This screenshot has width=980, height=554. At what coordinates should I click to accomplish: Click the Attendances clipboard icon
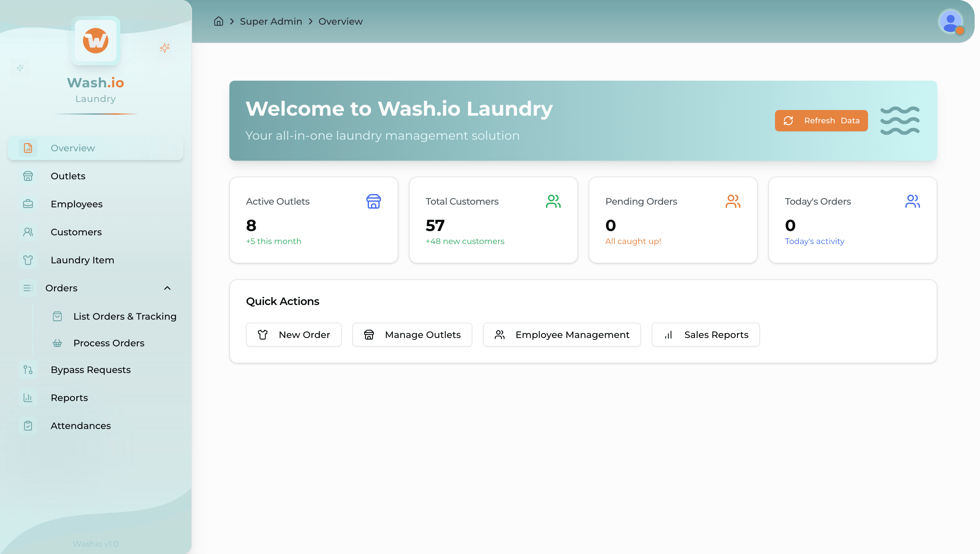click(28, 426)
